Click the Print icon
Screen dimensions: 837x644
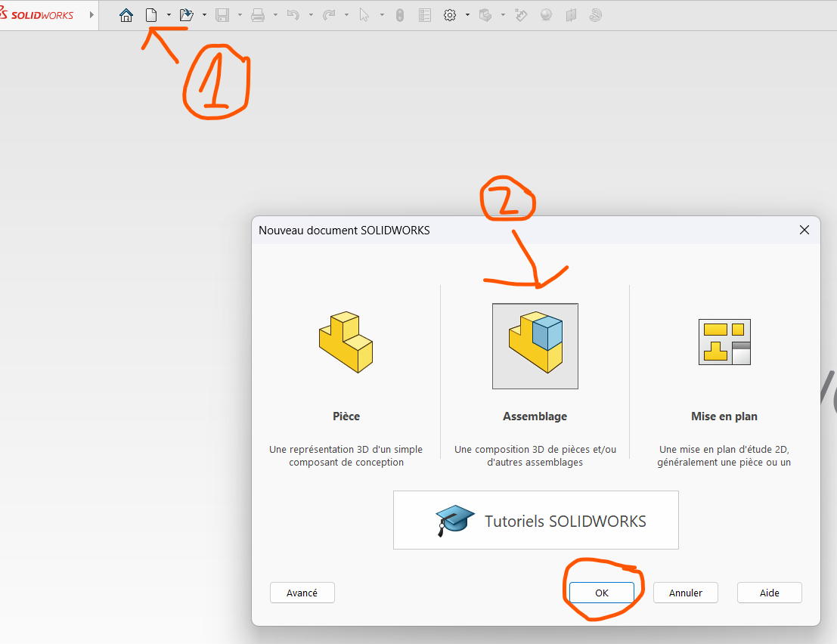tap(258, 15)
